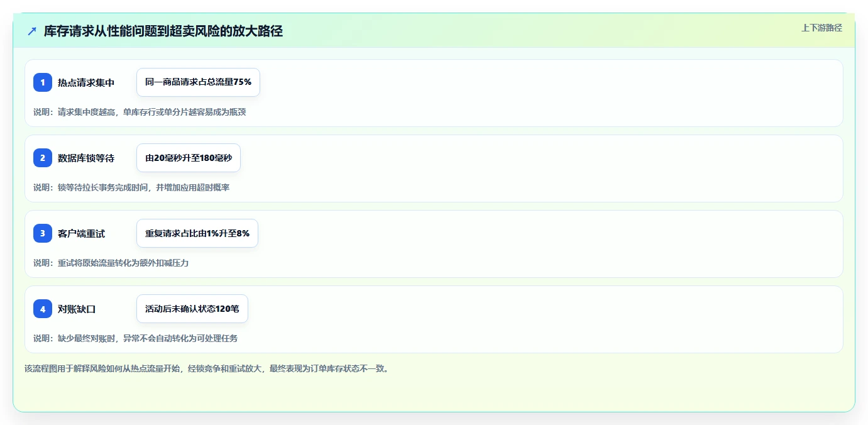868x425 pixels.
Task: Select the 上下游路径 label in the header
Action: tap(821, 28)
